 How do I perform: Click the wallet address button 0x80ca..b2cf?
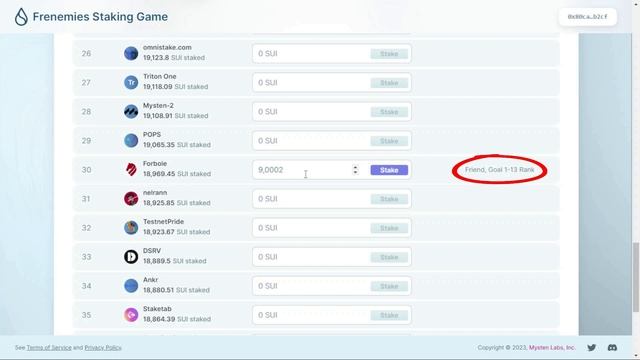click(587, 17)
